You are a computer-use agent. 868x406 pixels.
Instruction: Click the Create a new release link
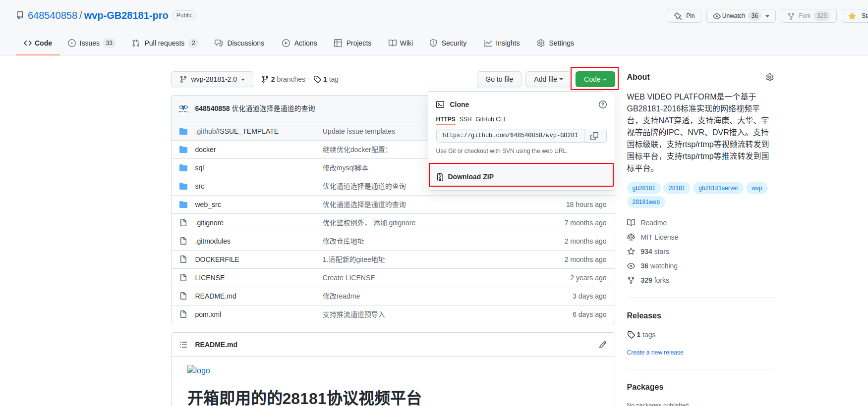click(655, 353)
